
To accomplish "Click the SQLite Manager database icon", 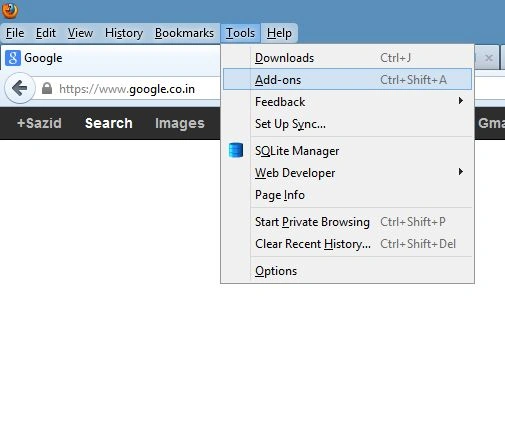I will pyautogui.click(x=236, y=150).
